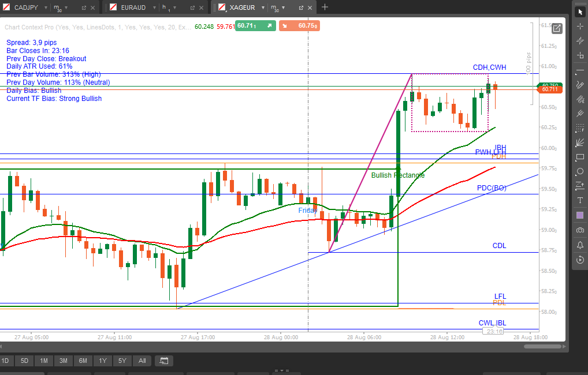Select the measure tool below the crosshairs
The image size is (588, 375).
pos(580,55)
